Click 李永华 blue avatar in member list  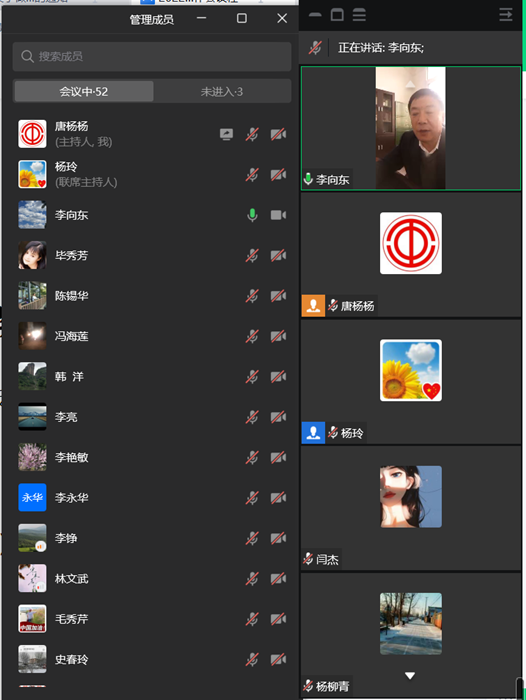point(32,497)
